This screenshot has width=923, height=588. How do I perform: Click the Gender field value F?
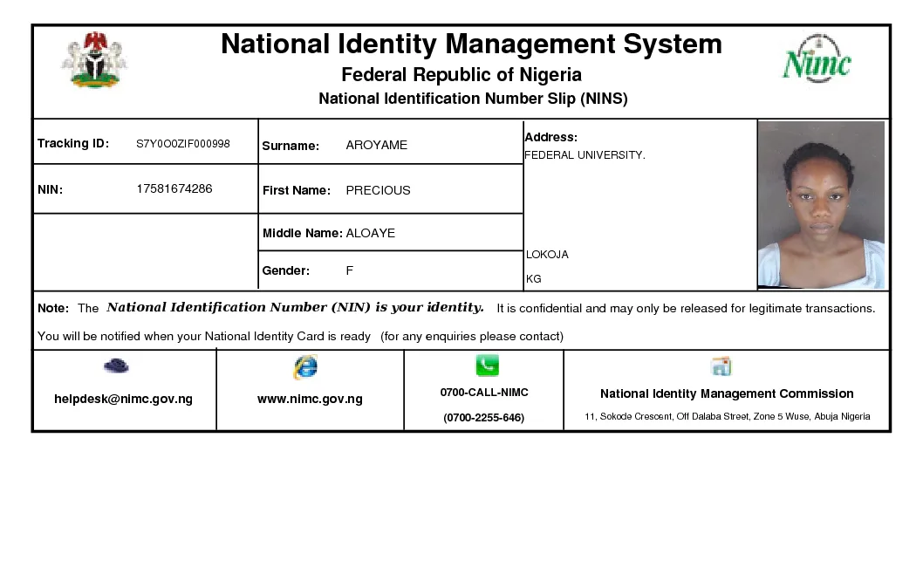click(x=349, y=270)
